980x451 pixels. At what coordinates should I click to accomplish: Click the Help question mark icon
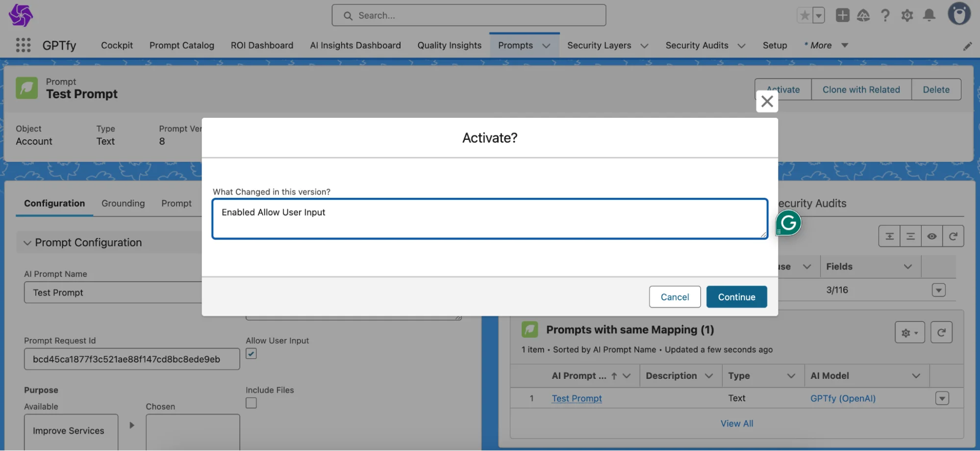point(885,15)
